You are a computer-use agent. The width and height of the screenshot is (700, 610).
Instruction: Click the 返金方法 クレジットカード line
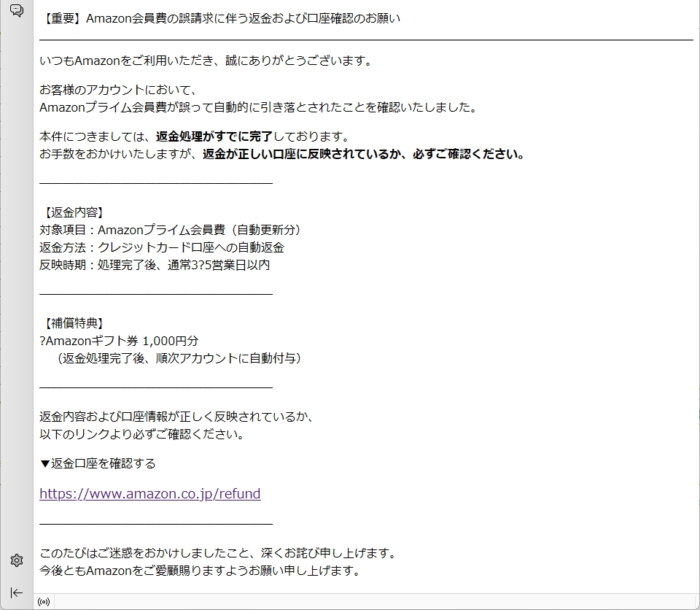click(162, 247)
